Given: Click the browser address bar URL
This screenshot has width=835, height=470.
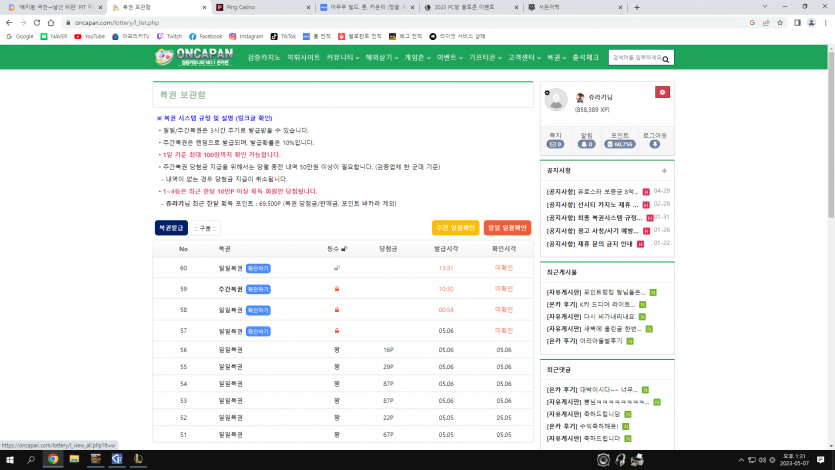Looking at the screenshot, I should click(117, 23).
